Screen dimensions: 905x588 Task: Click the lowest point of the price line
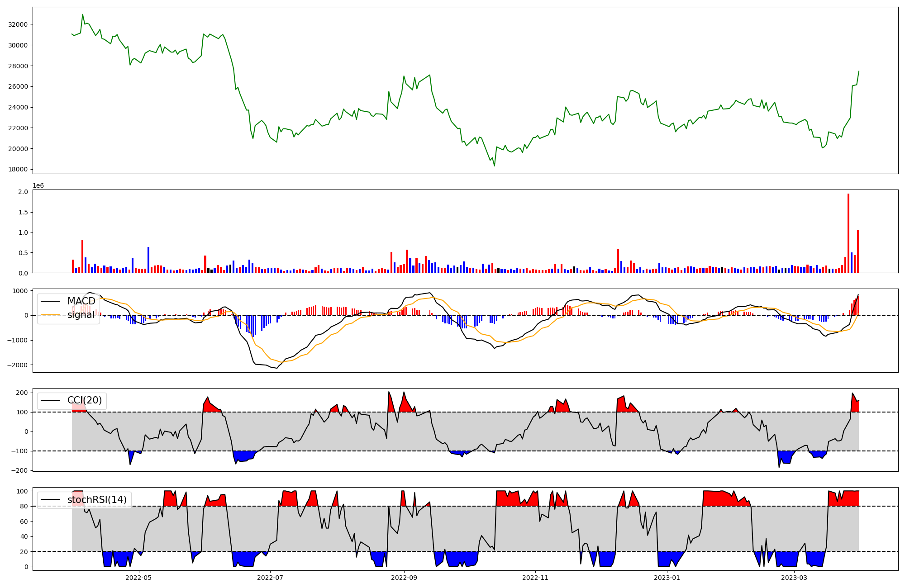click(494, 166)
